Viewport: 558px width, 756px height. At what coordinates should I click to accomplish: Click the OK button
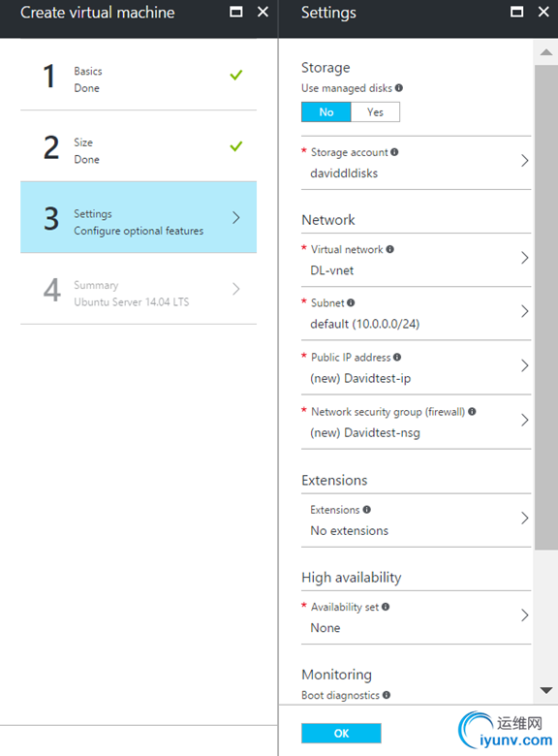341,734
